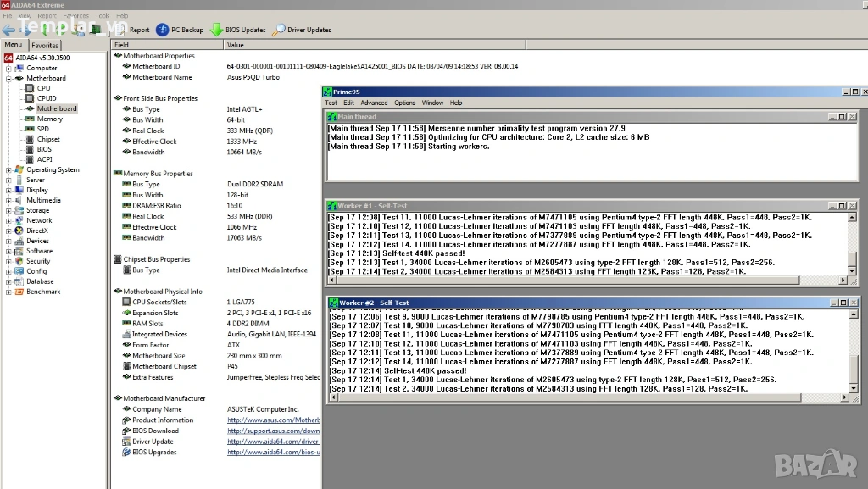Screen dimensions: 868x489
Task: Open the Options menu in Prime95
Action: (x=404, y=103)
